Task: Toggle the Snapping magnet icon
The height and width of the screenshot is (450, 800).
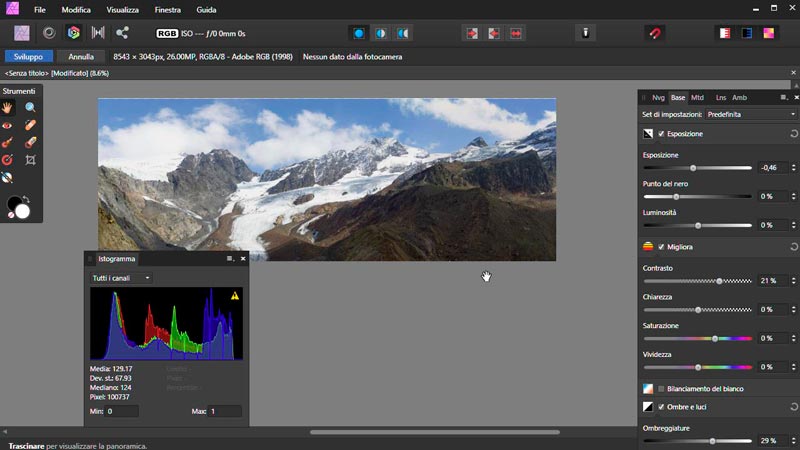Action: tap(655, 34)
